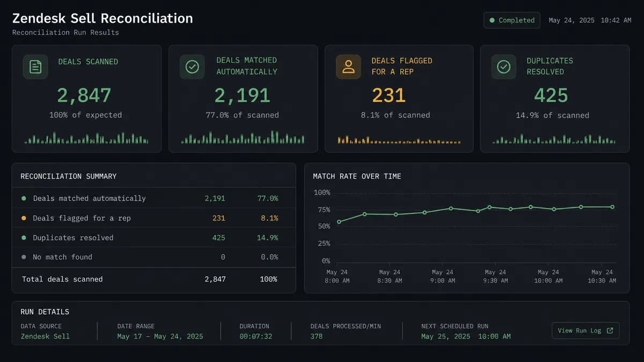The image size is (644, 362).
Task: Select the 'Total deals scanned' row label
Action: click(62, 279)
